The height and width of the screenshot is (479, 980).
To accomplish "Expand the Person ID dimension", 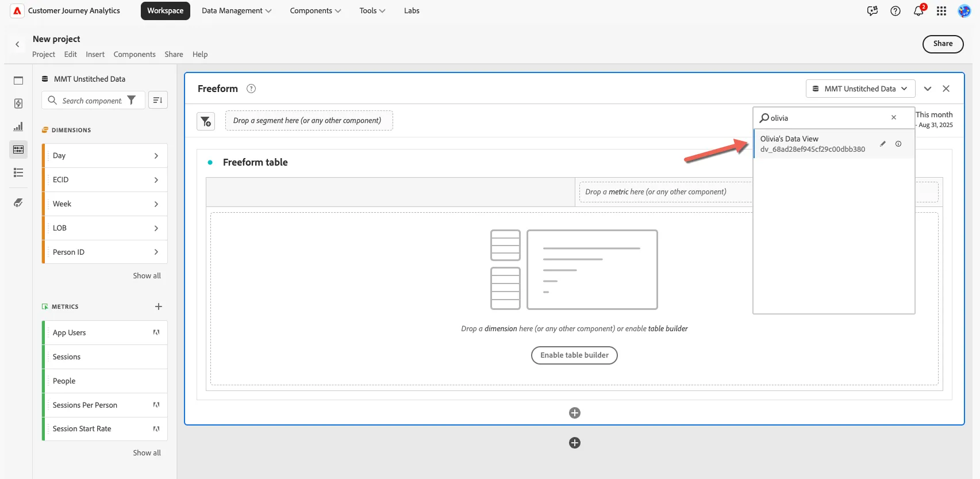I will click(156, 252).
